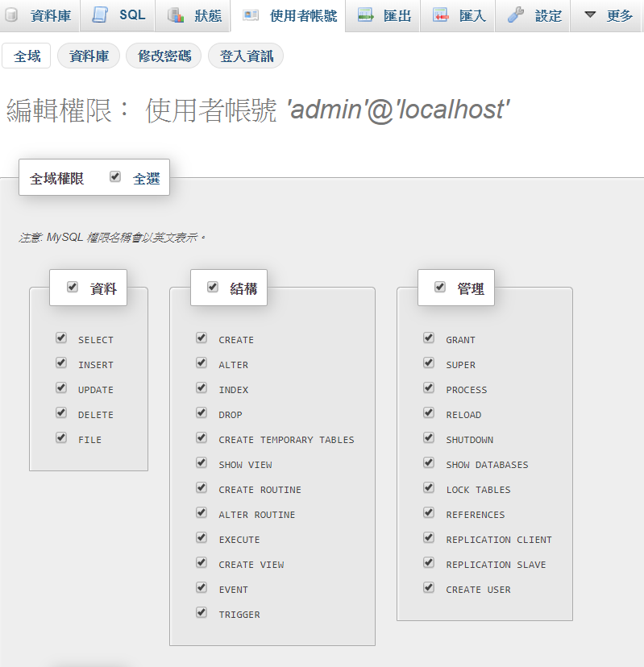Uncheck the SELECT privilege checkbox

coord(61,338)
